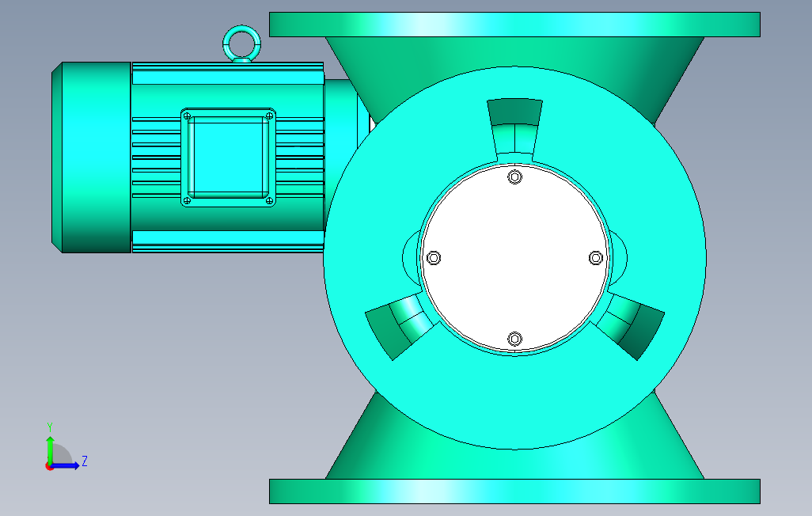
Task: Select the lifting eye bolt on the motor
Action: [242, 44]
